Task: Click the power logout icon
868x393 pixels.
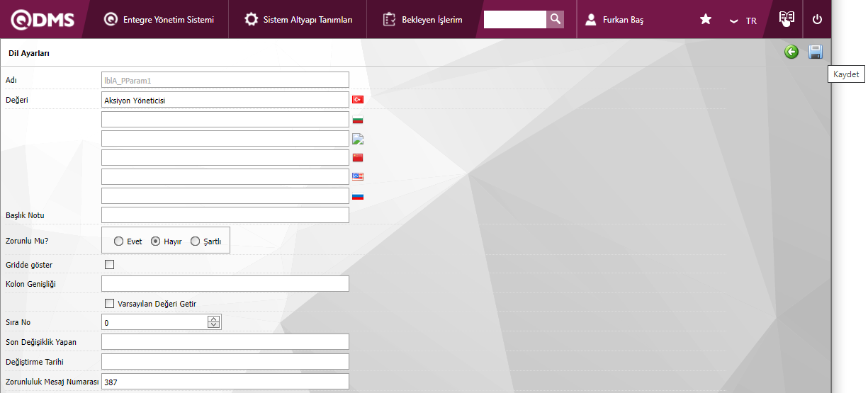Action: click(817, 20)
